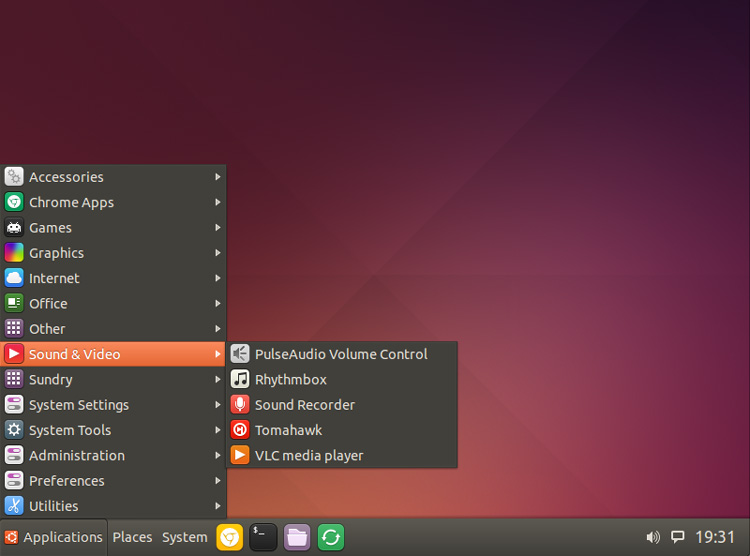Expand the Utilities submenu arrow
Viewport: 750px width, 556px height.
218,506
